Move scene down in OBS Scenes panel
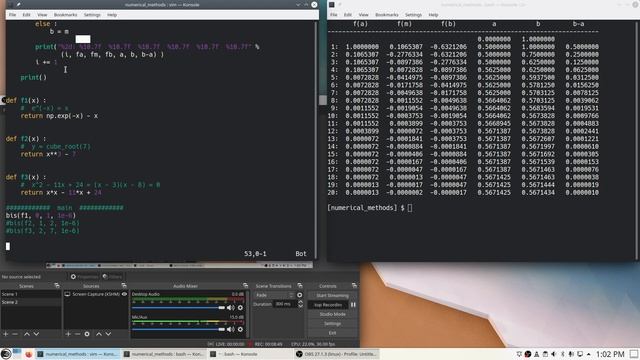Screen dimensions: 640x360 coord(36,334)
